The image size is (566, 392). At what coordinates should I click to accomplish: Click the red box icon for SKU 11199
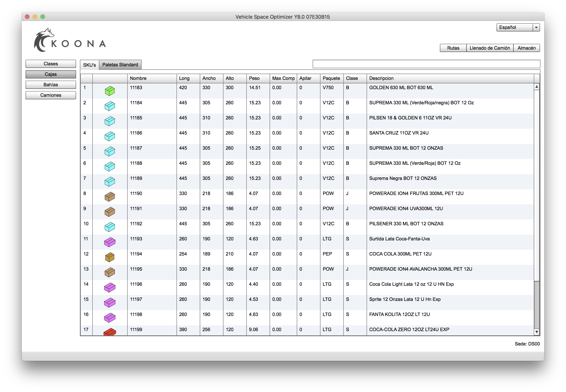click(x=110, y=332)
